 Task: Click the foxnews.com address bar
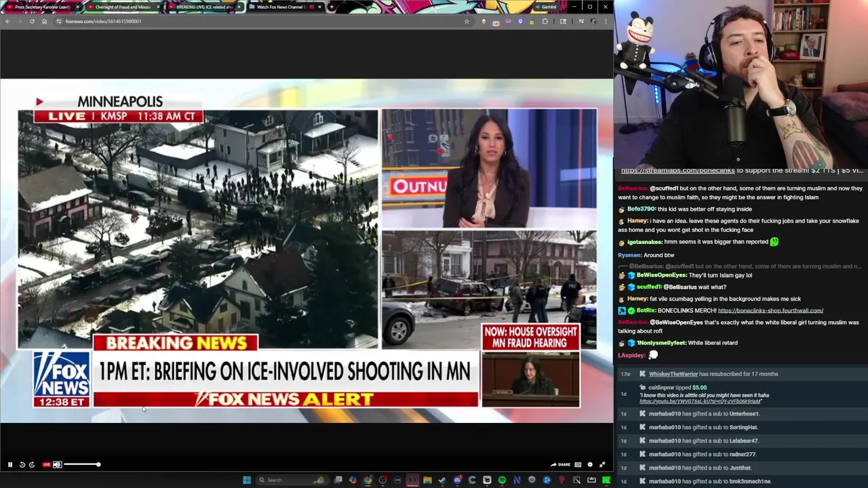[x=263, y=21]
